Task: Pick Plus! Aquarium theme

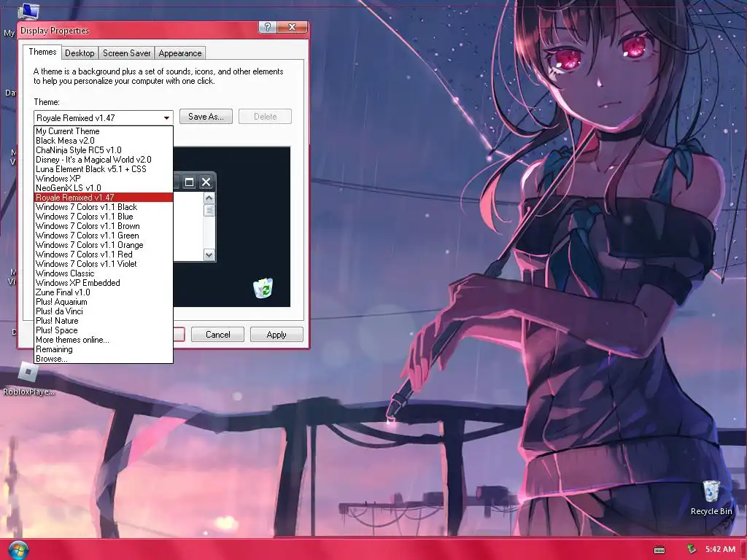Action: [104, 302]
